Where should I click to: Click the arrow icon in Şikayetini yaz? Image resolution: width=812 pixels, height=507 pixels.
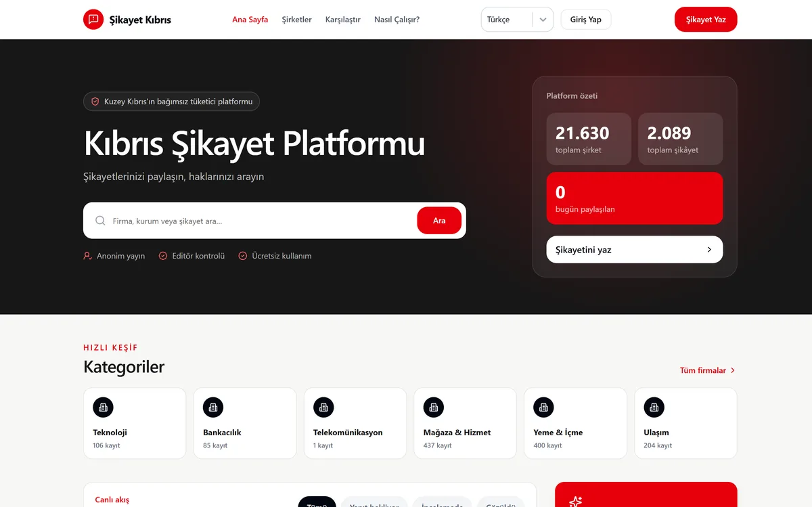[x=709, y=250]
